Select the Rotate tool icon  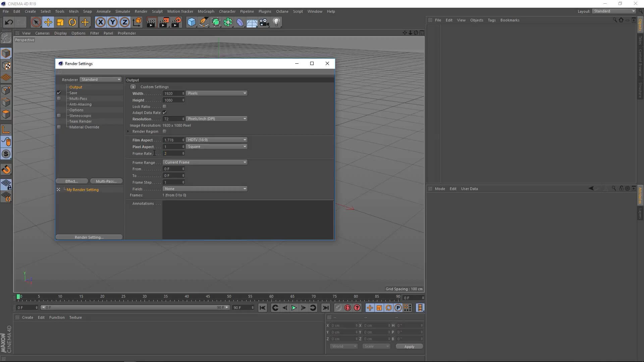click(72, 22)
